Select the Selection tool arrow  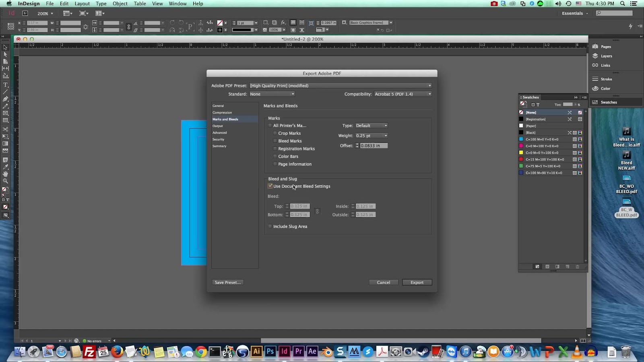(5, 47)
